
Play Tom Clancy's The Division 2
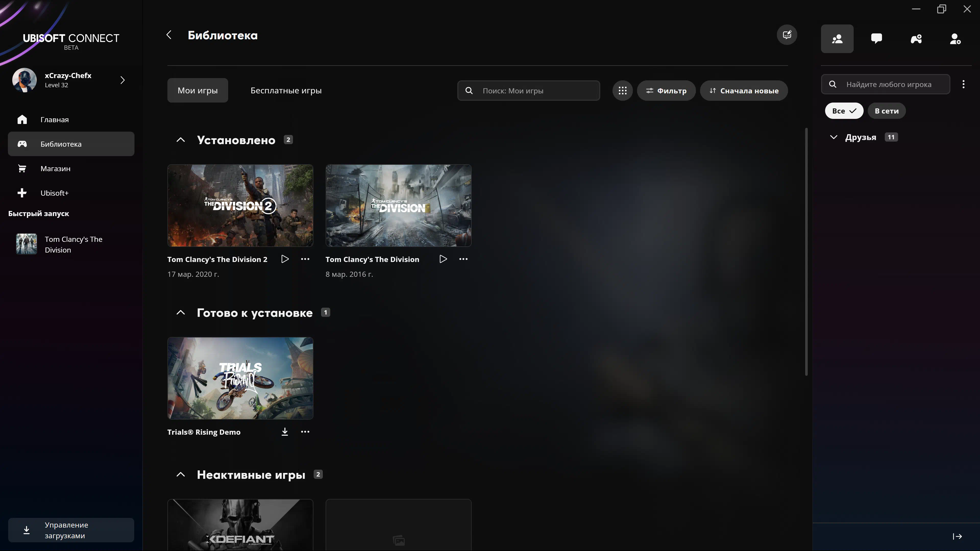click(x=285, y=259)
